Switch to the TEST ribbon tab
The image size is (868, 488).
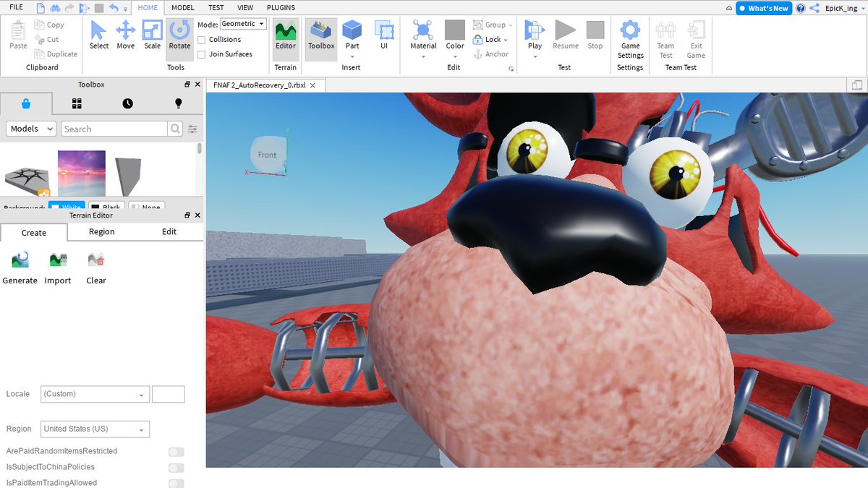216,7
